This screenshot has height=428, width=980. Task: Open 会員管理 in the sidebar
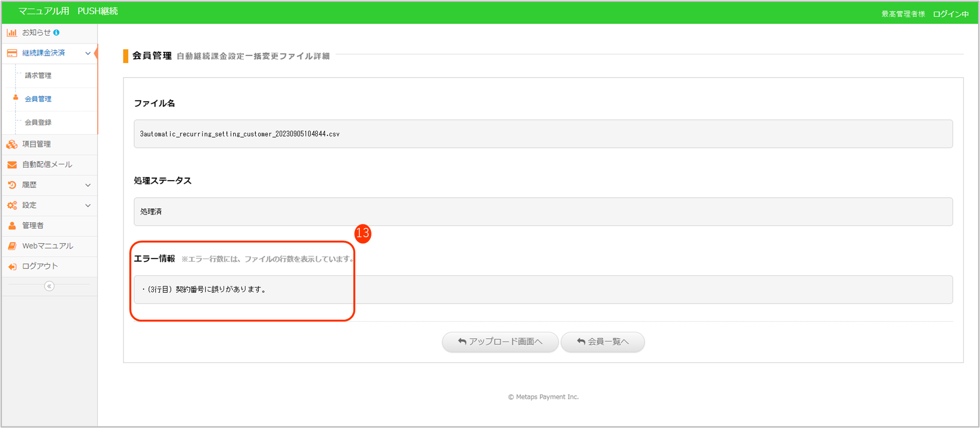(38, 99)
